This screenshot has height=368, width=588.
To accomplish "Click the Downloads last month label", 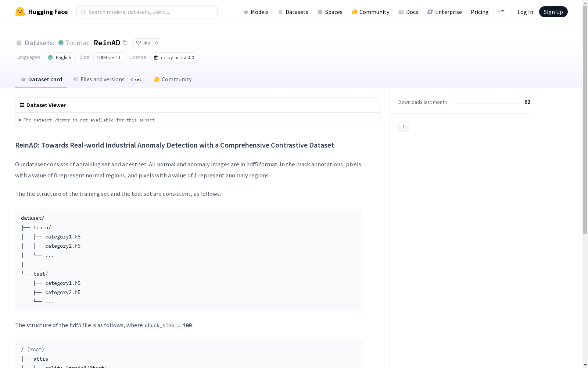I will [x=423, y=102].
